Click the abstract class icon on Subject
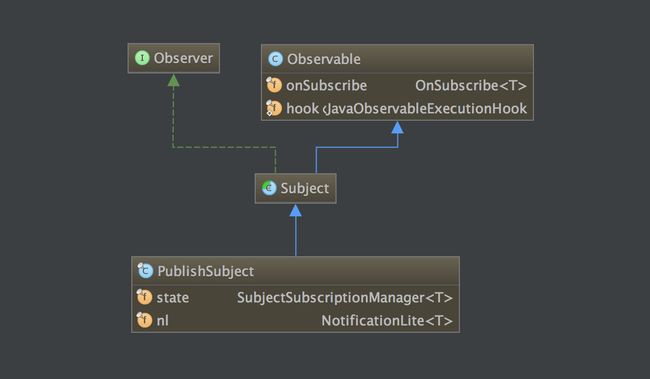 click(269, 188)
